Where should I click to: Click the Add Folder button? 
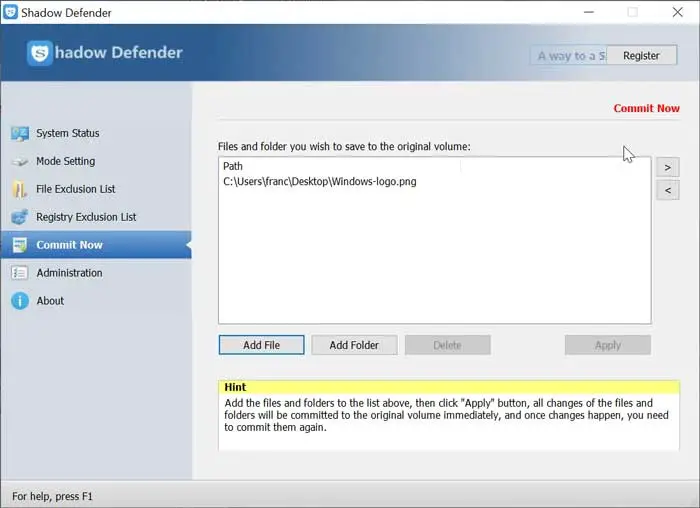tap(354, 345)
